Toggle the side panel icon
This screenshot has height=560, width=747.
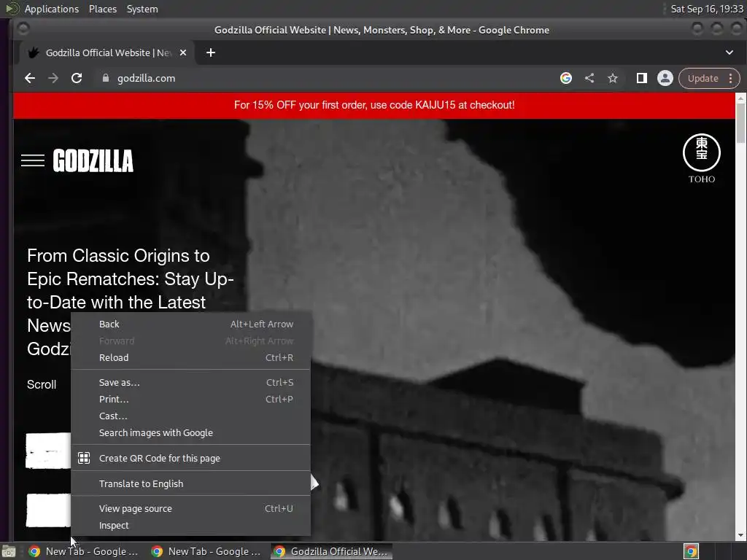click(x=642, y=78)
